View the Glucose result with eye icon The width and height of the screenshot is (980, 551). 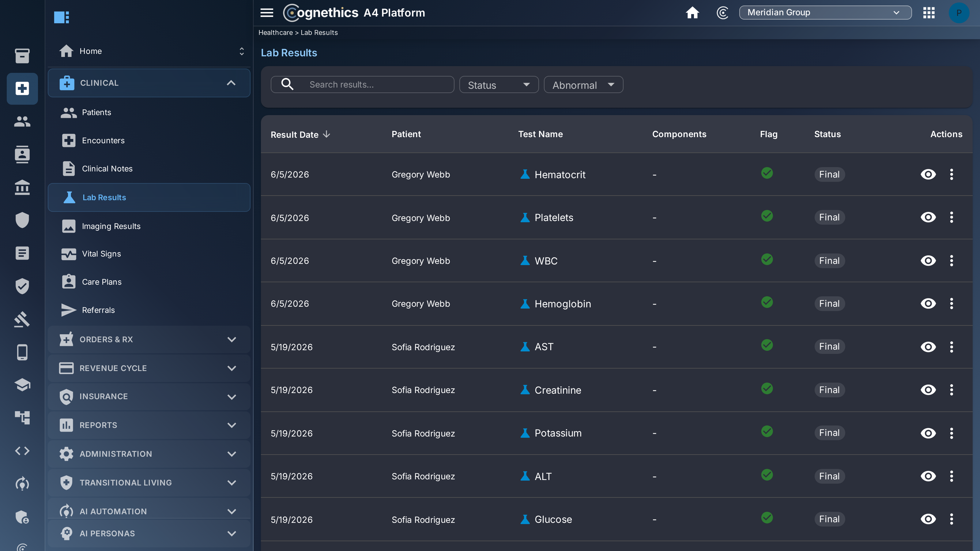tap(928, 519)
